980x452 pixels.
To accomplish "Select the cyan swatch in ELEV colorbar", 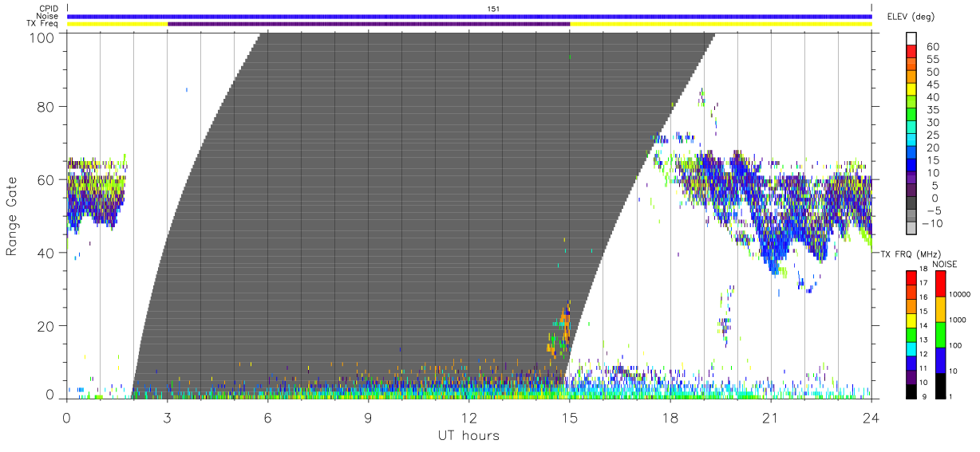I will [911, 141].
